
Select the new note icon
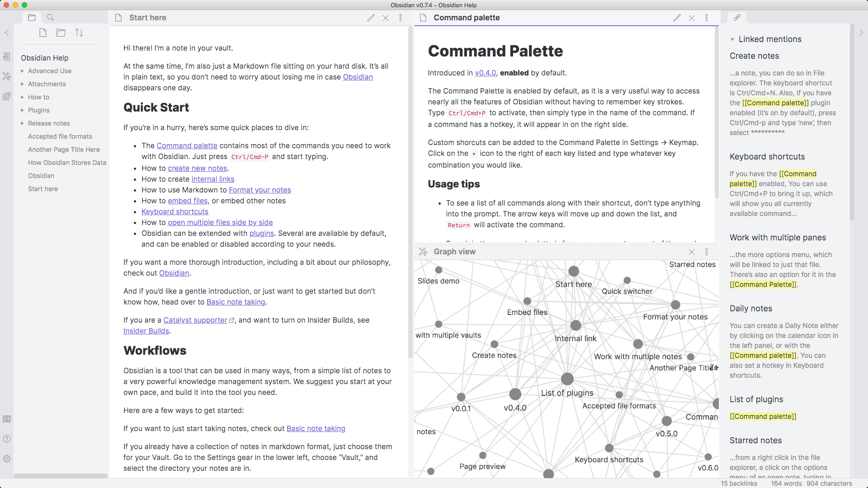(x=42, y=33)
